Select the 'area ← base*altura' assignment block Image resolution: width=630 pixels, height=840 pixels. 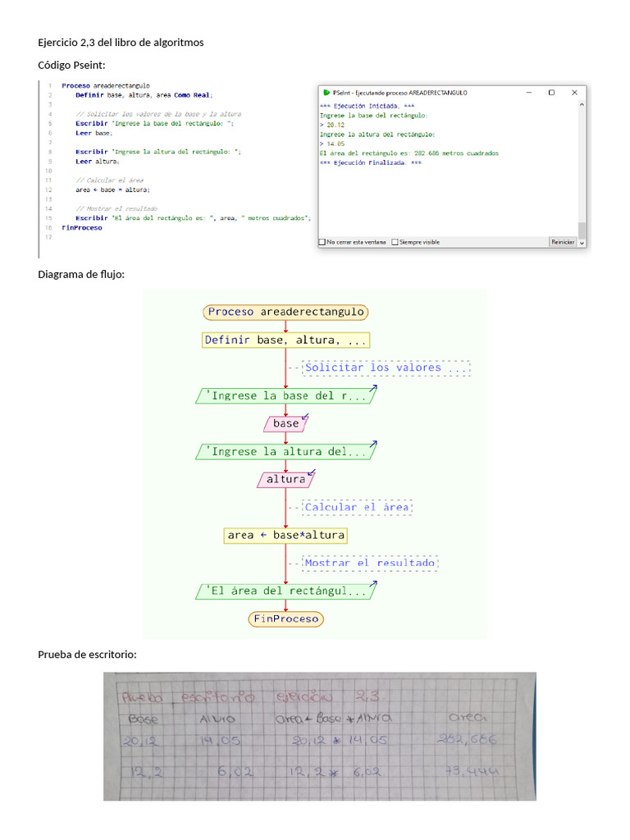285,535
